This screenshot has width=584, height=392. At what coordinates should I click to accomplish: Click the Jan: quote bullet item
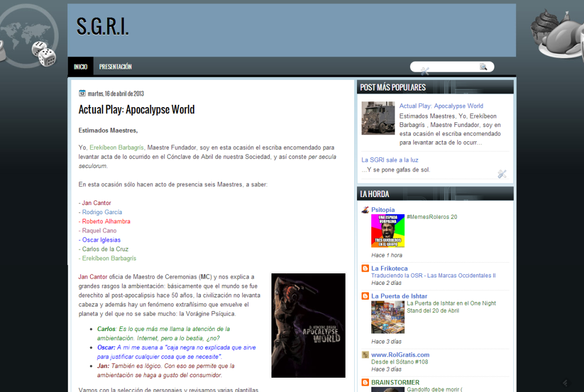tap(166, 371)
